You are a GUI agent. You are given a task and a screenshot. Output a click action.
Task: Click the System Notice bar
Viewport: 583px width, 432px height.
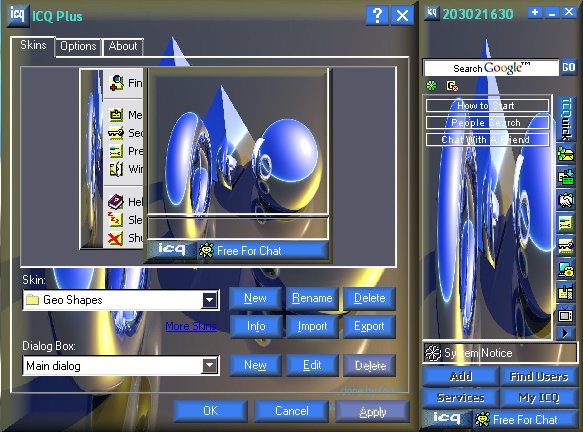500,353
